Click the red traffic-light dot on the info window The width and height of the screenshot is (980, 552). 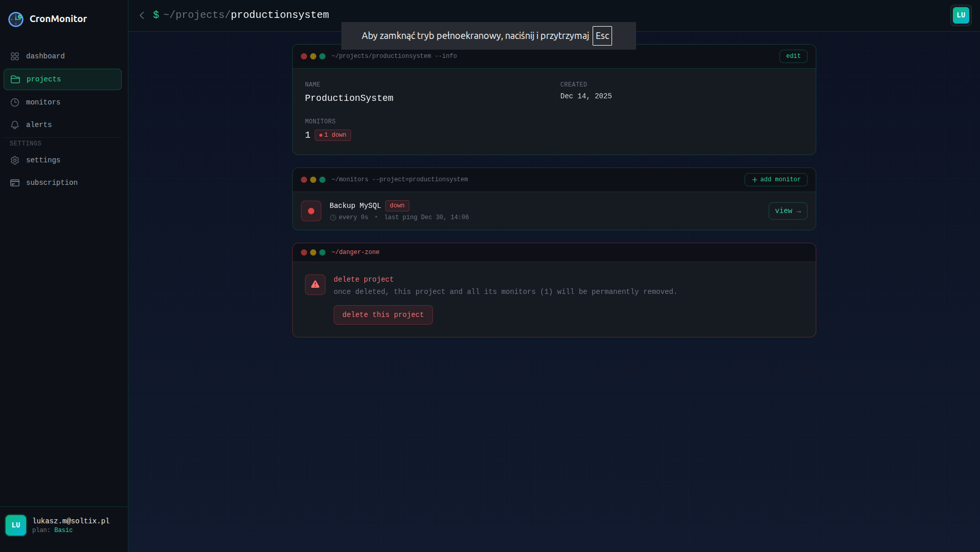(304, 56)
